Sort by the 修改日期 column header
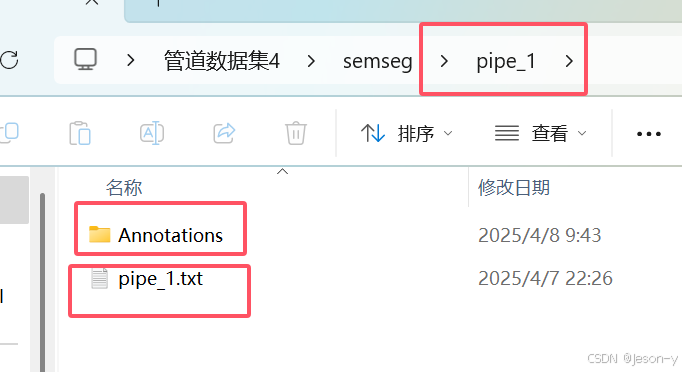This screenshot has height=372, width=682. click(514, 188)
